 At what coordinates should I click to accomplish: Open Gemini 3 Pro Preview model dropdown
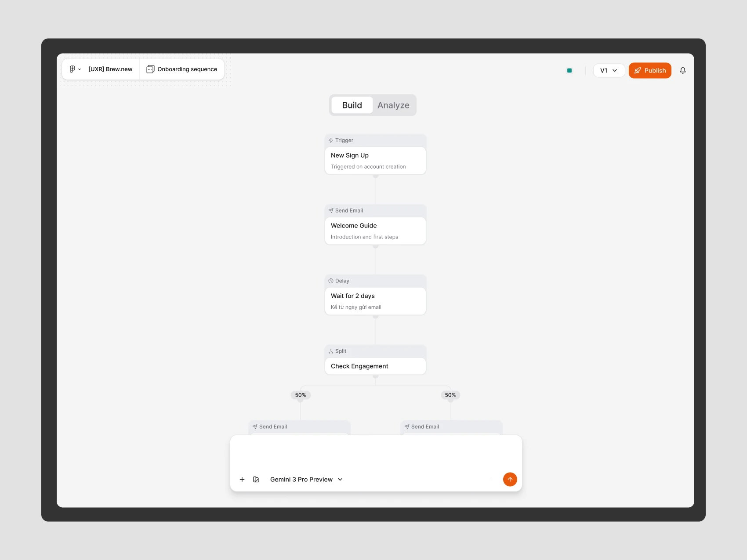(x=306, y=479)
